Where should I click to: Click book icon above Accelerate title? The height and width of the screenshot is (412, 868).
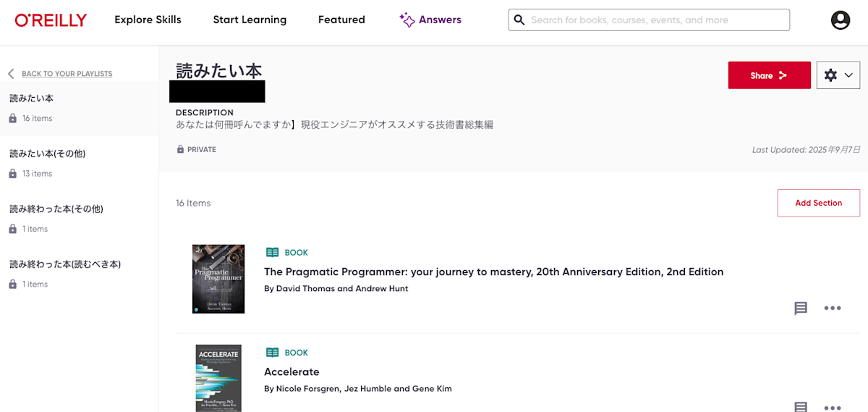(272, 353)
